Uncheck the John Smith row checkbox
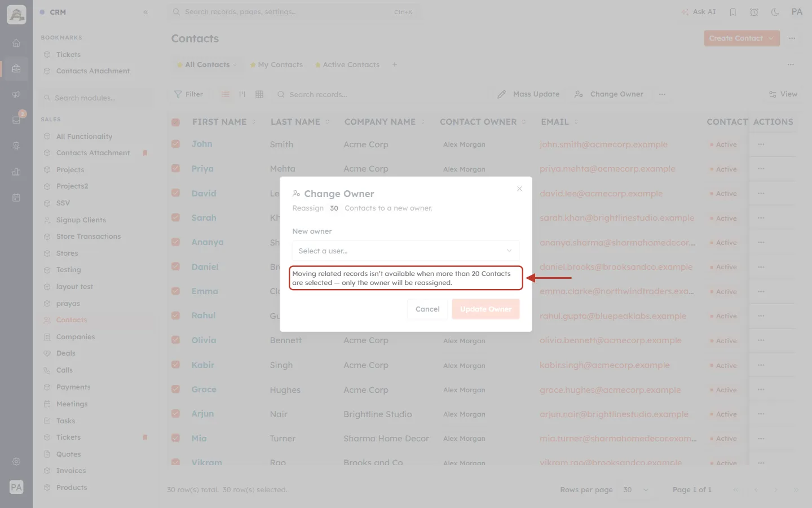 click(175, 144)
